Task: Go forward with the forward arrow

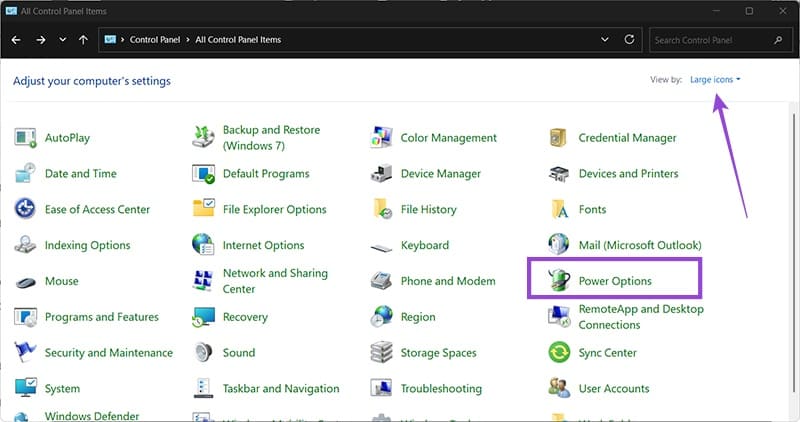Action: coord(41,39)
